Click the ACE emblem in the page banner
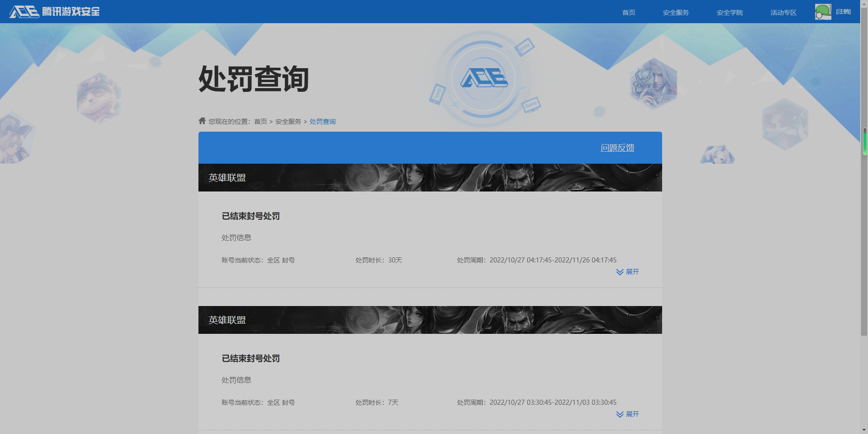868x434 pixels. pos(484,78)
